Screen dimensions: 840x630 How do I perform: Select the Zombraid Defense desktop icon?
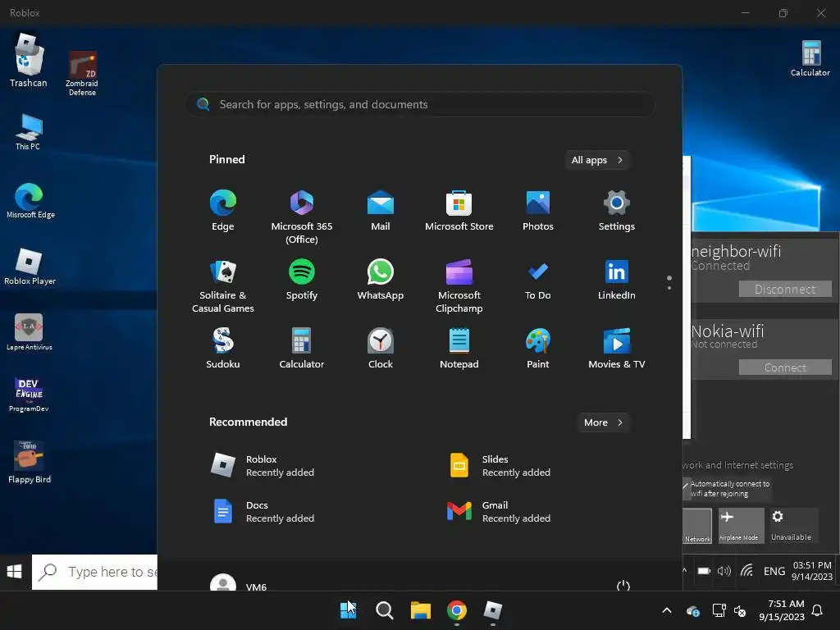pos(82,73)
